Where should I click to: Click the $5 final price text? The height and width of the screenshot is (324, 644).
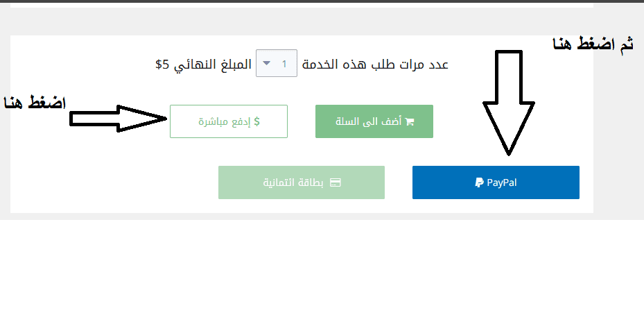point(162,65)
